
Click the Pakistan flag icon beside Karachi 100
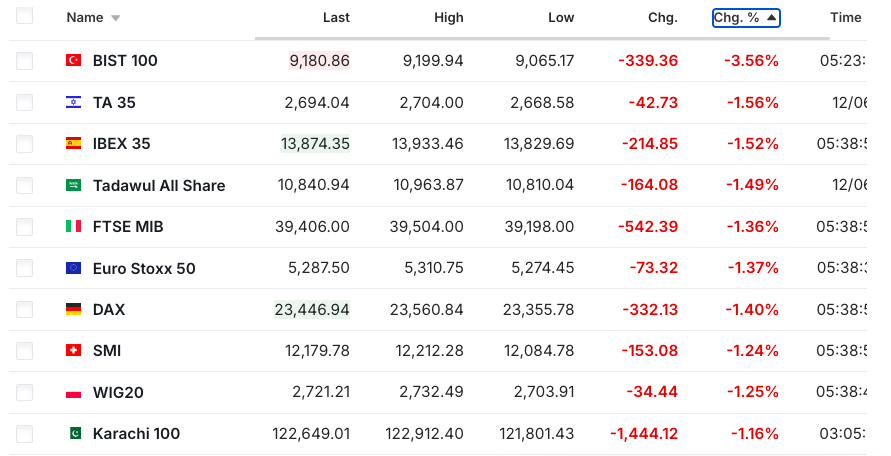tap(73, 434)
